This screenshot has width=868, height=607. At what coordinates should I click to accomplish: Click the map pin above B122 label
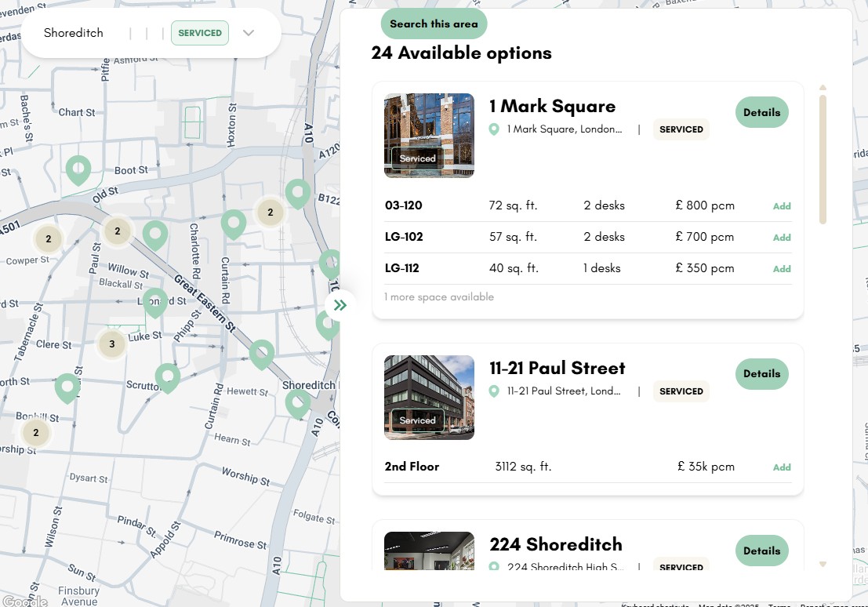tap(298, 193)
